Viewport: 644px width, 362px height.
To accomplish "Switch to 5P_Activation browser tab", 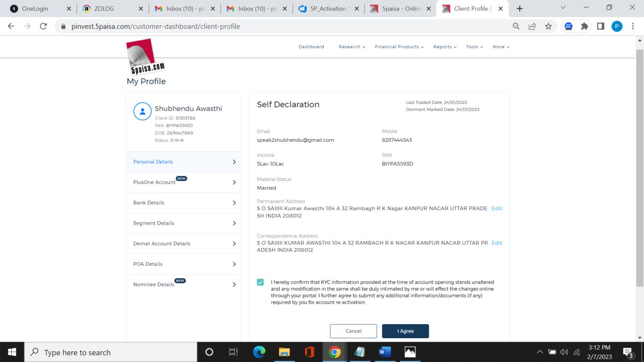I will [x=328, y=9].
